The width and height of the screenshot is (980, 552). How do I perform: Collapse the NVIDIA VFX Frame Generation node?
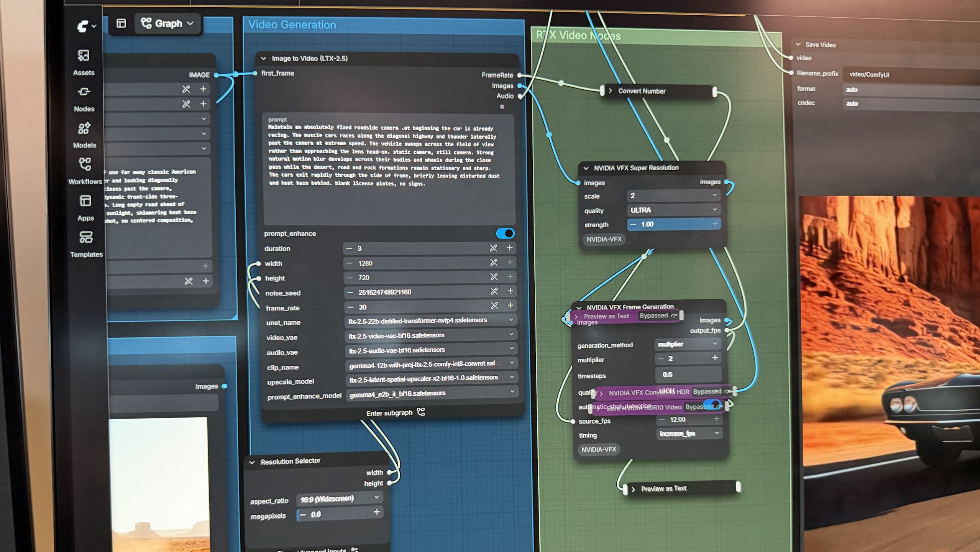pyautogui.click(x=579, y=307)
